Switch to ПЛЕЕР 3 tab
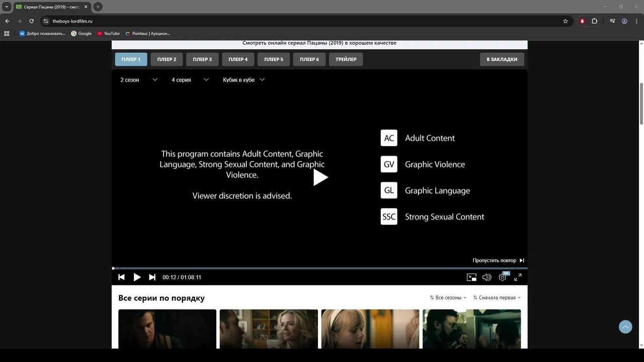This screenshot has height=362, width=644. point(202,59)
